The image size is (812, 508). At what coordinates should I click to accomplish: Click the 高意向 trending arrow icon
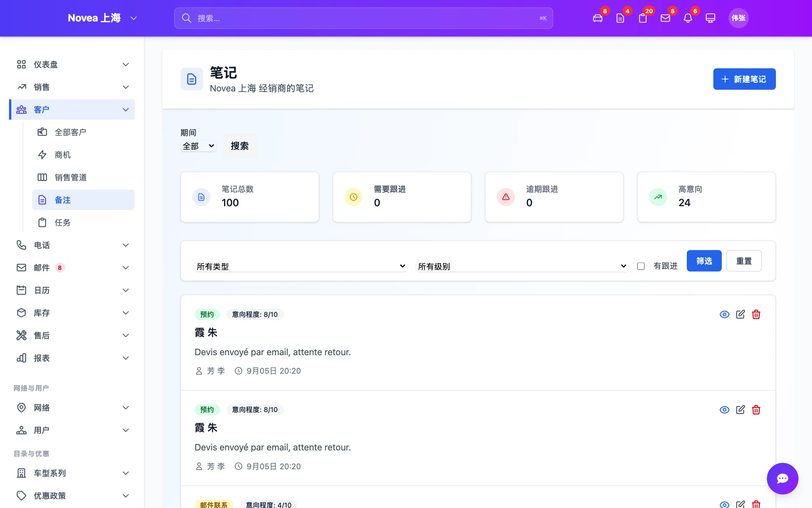coord(658,197)
